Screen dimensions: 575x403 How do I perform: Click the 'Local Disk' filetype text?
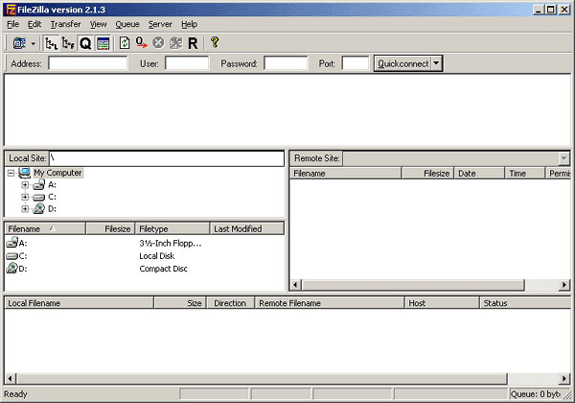(157, 256)
